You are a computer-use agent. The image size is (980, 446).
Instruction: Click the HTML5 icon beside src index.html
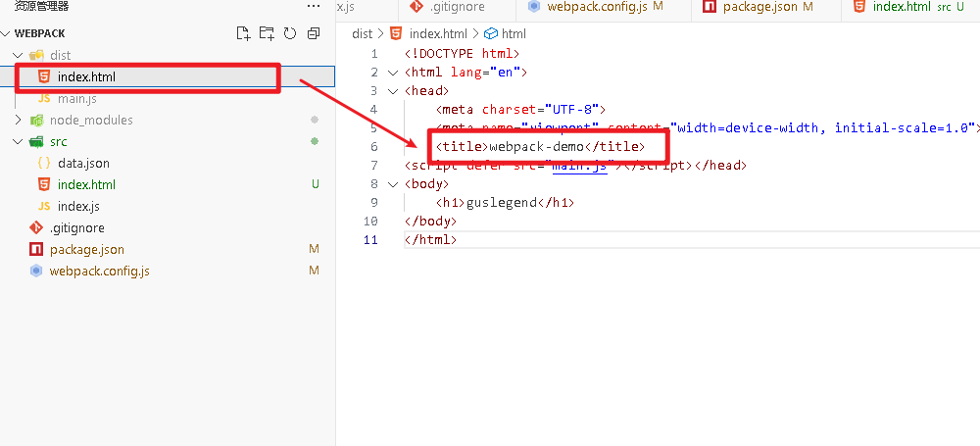pos(44,185)
